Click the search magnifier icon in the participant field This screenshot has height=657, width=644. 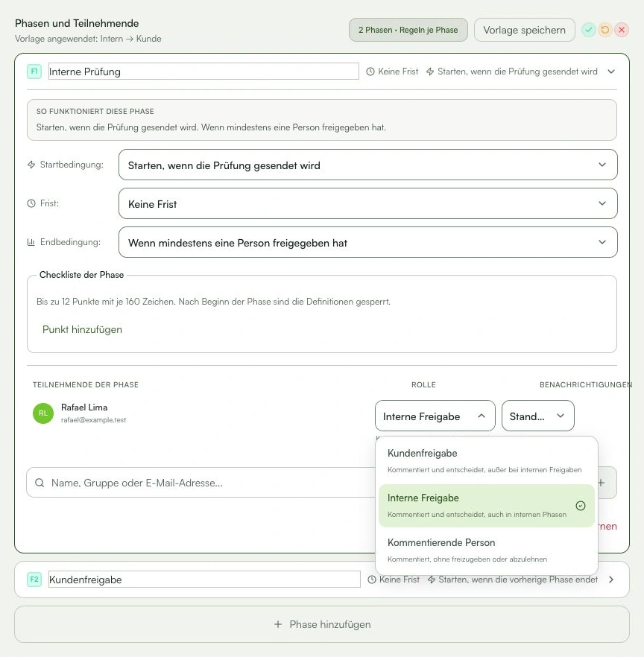[x=40, y=483]
